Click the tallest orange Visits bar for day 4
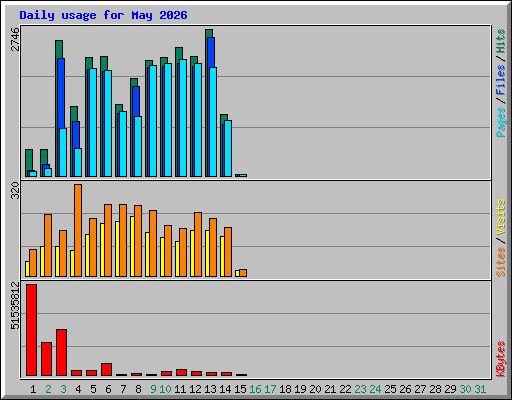Screen dimensions: 512x400 [78, 230]
